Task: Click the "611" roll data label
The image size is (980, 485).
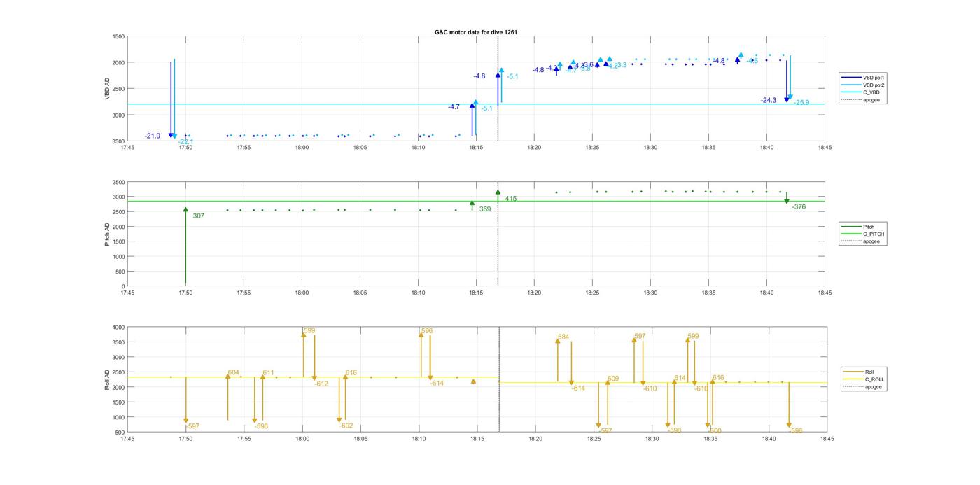Action: click(x=269, y=373)
